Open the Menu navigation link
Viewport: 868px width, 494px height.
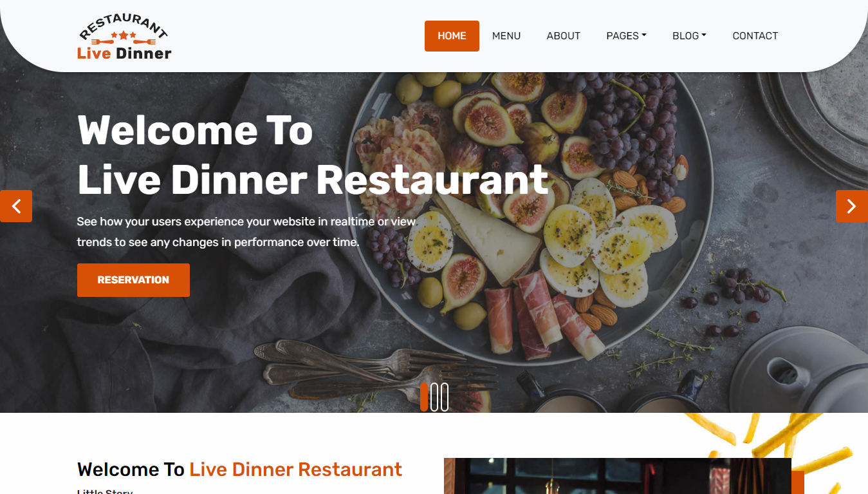(506, 36)
